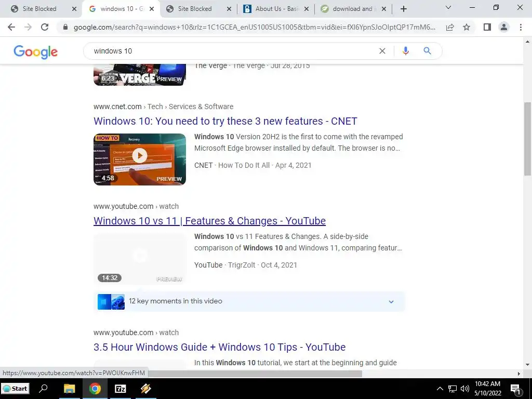Open Chrome three-dot menu

(x=521, y=27)
